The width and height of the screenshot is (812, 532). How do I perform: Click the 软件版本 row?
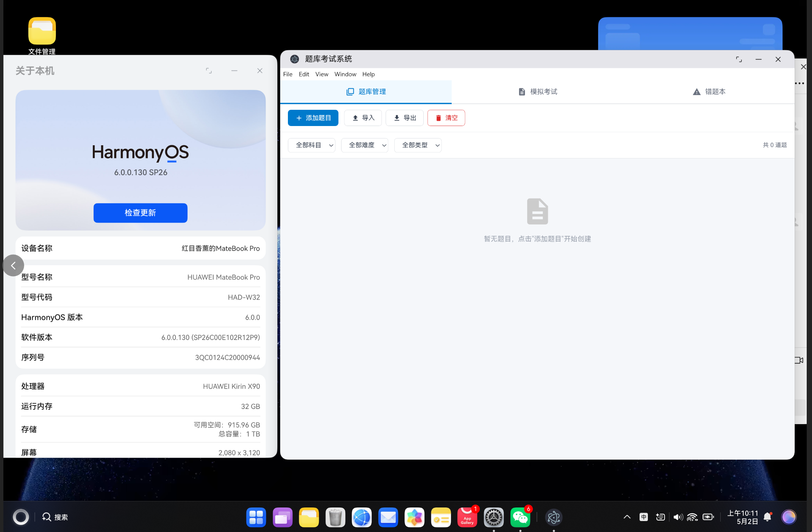(x=140, y=337)
